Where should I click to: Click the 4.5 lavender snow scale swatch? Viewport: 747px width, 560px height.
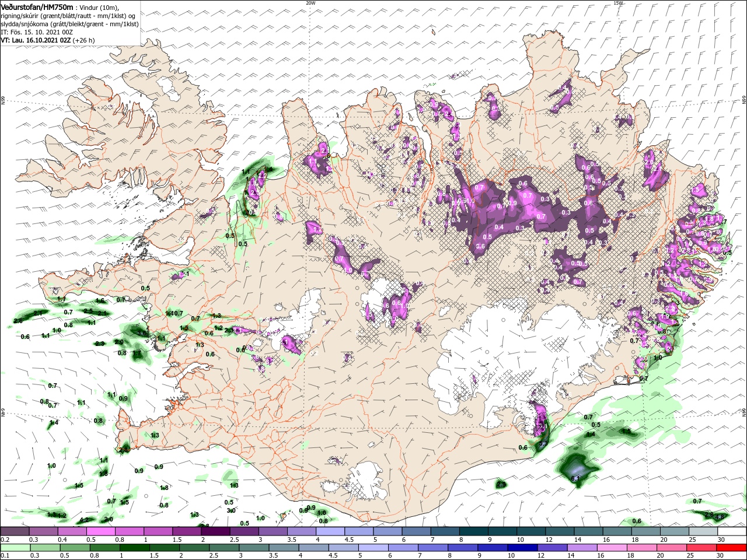click(x=359, y=531)
